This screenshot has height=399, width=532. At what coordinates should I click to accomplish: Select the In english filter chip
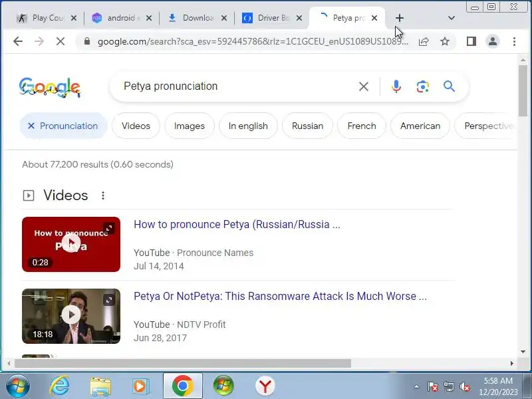(248, 126)
